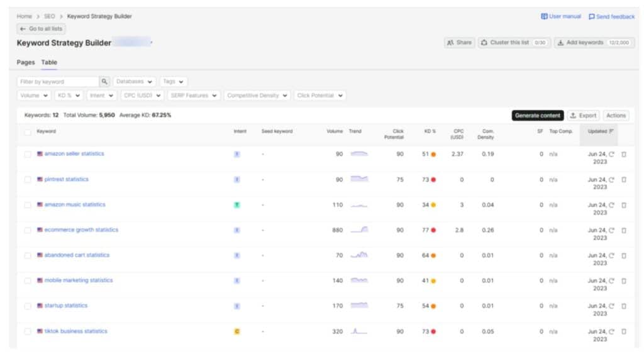Click the intent badge for amazon music statistics
This screenshot has height=354, width=644.
(237, 205)
